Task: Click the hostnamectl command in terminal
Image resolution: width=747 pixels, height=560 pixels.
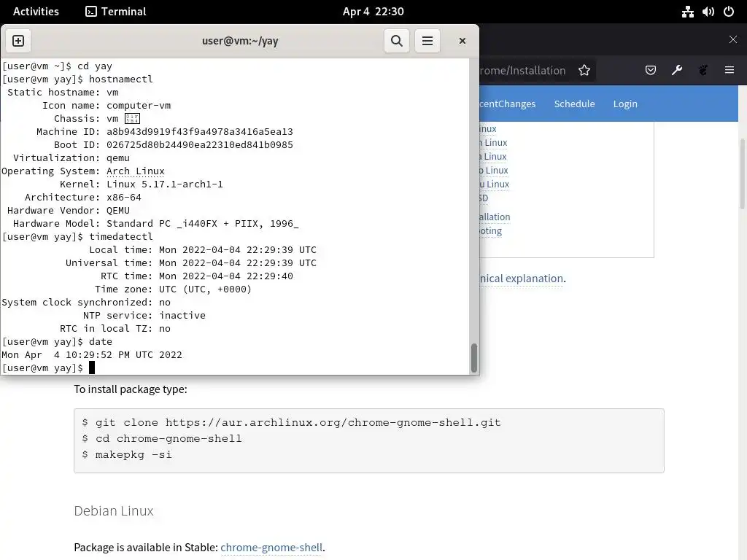Action: click(x=121, y=79)
